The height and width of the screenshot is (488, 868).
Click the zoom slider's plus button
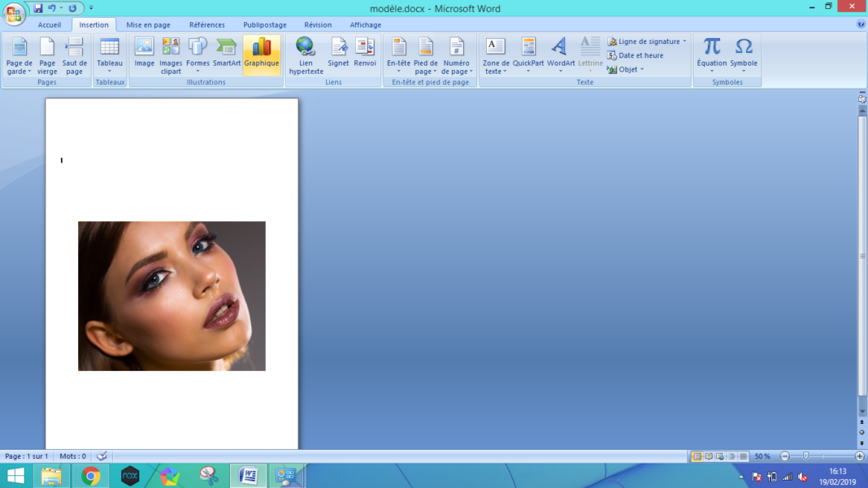860,456
